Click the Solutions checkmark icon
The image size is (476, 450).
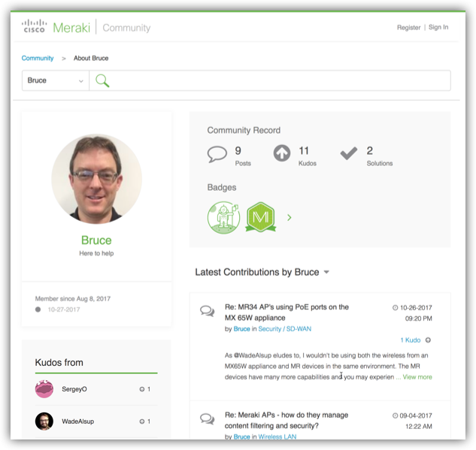click(x=348, y=153)
